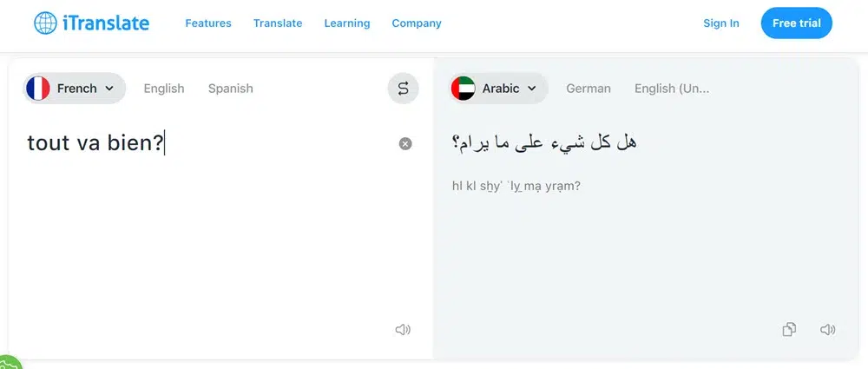Open the Learning menu

click(347, 23)
